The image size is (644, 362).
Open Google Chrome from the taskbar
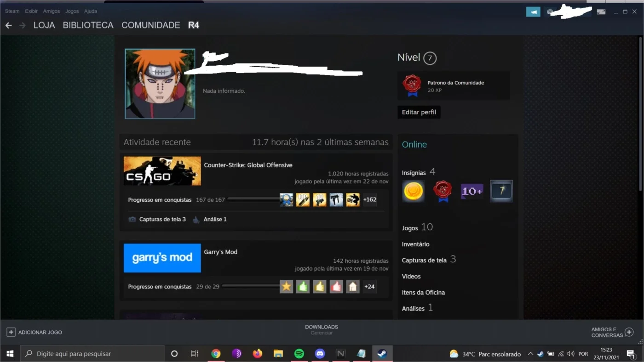pos(216,354)
